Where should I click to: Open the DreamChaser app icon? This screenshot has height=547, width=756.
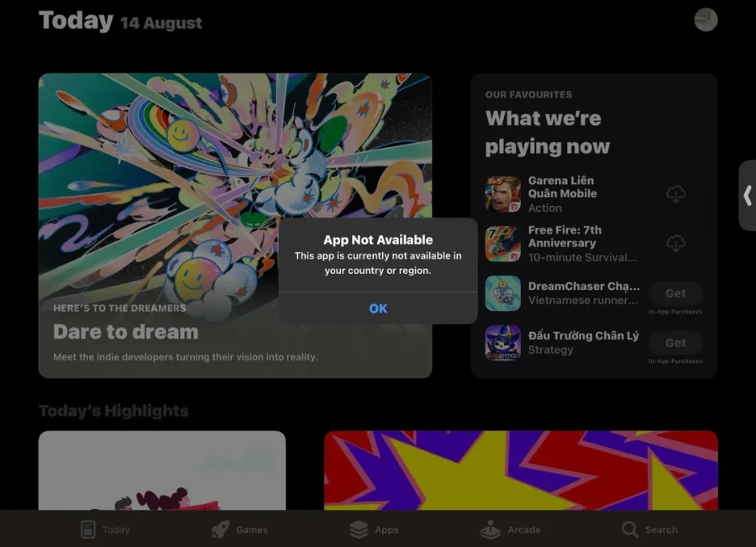coord(503,293)
